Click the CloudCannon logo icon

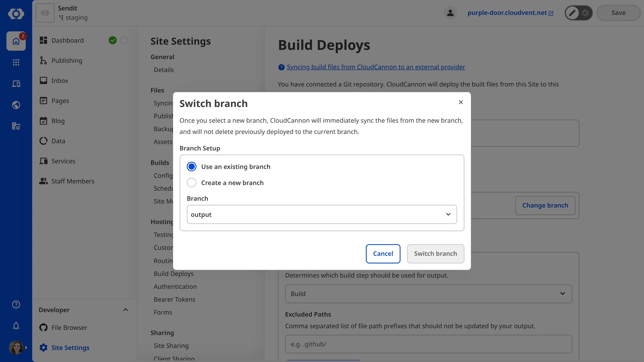pos(16,13)
